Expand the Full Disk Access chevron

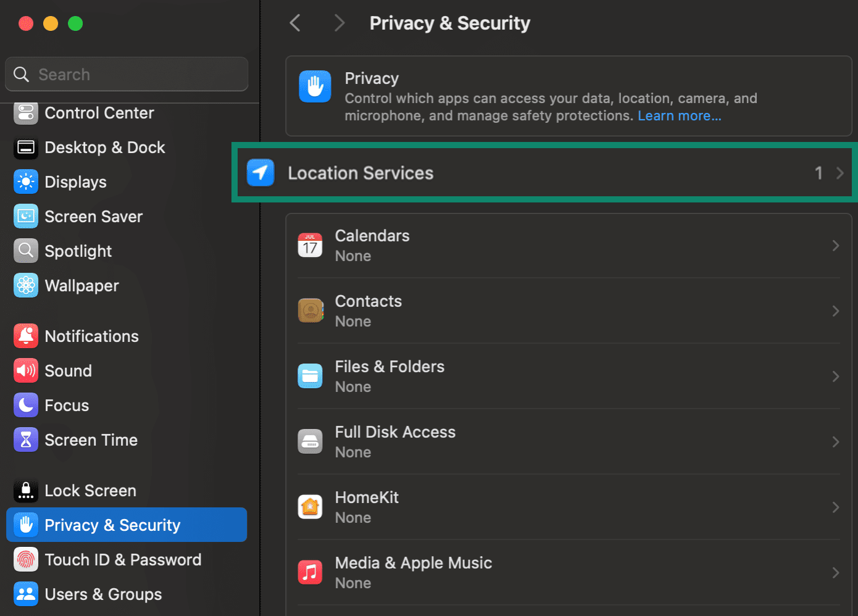836,441
